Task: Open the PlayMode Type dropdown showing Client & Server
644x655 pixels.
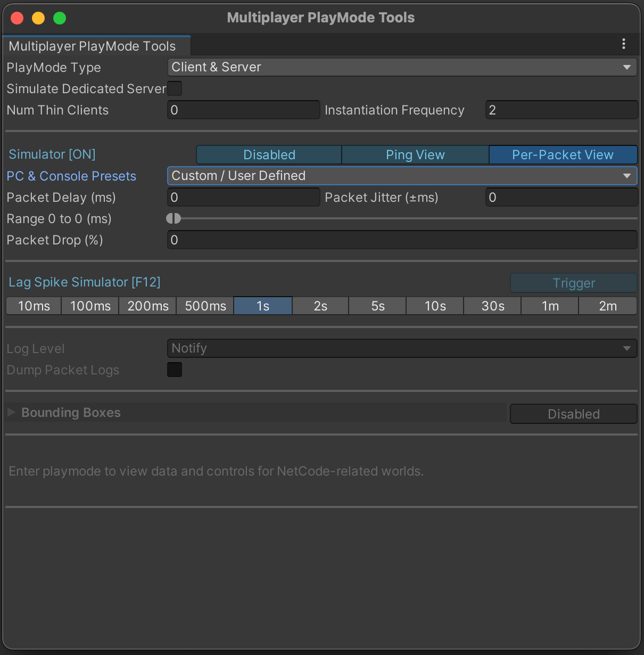Action: click(402, 67)
